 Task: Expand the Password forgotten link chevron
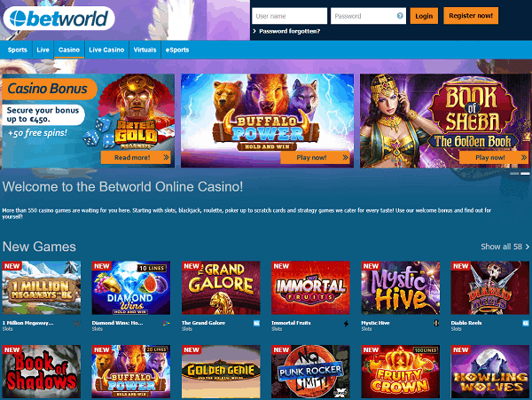point(254,31)
